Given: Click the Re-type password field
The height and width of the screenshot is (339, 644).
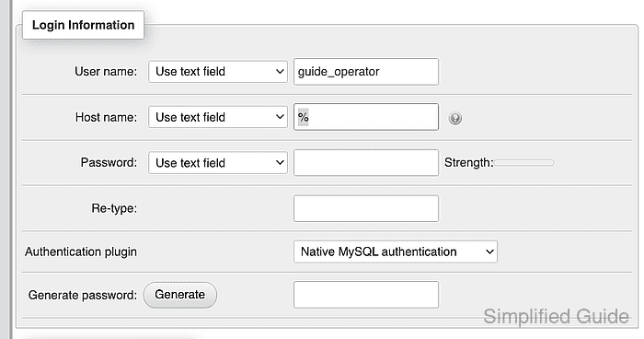Looking at the screenshot, I should point(366,208).
